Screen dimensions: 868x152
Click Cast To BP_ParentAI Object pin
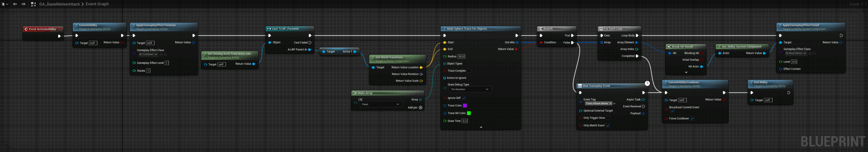[x=270, y=43]
